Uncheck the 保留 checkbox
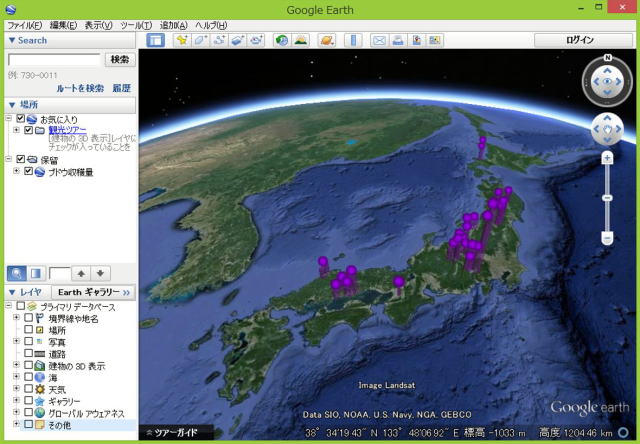The image size is (640, 444). 20,159
